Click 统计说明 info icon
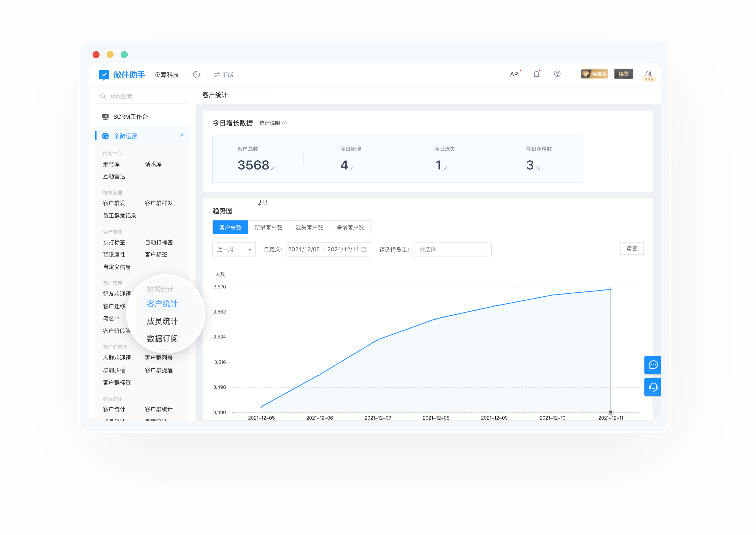756x535 pixels. click(x=284, y=123)
